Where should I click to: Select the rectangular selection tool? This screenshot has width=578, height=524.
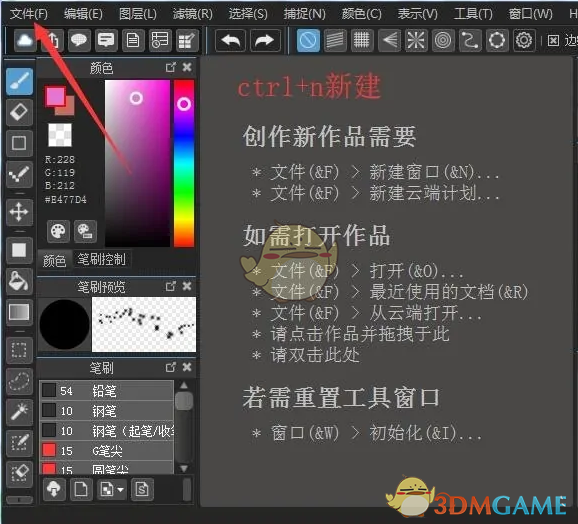pos(19,350)
